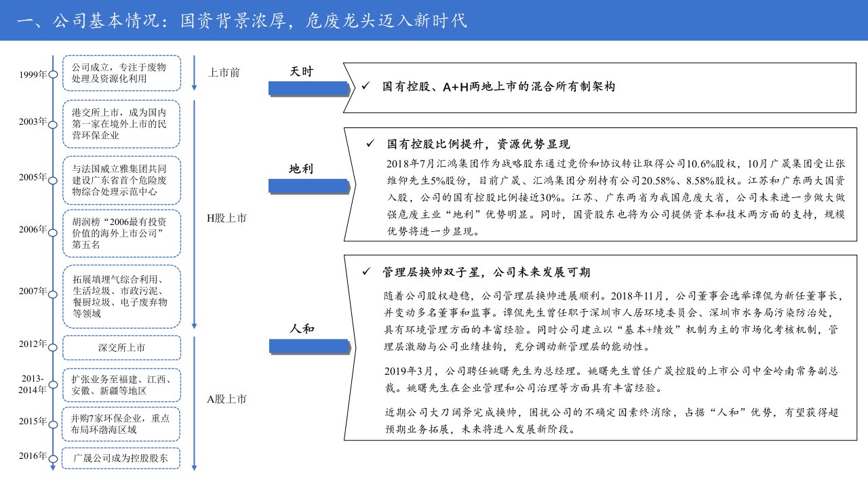Click the 胡润榜 2006 ranking box
Viewport: 868px width, 488px height.
pyautogui.click(x=121, y=233)
